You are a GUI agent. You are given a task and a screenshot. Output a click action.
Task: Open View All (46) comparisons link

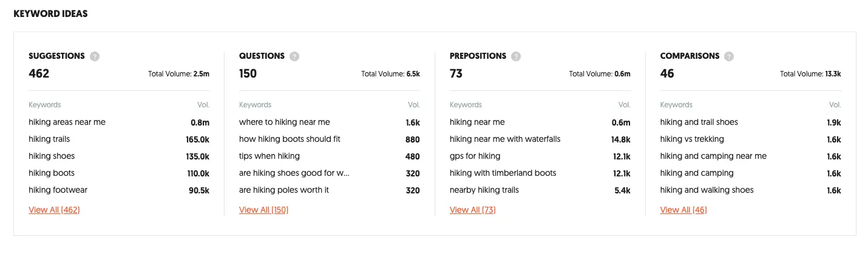click(x=683, y=210)
